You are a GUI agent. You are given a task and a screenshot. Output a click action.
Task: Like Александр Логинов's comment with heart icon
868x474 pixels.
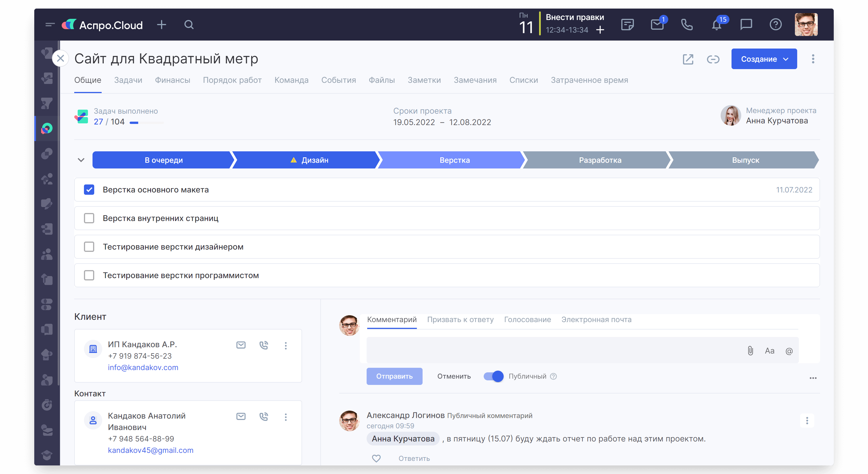pos(376,459)
